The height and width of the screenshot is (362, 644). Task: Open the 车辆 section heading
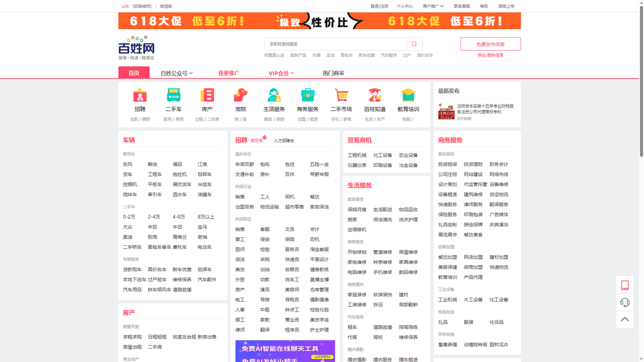pos(129,140)
